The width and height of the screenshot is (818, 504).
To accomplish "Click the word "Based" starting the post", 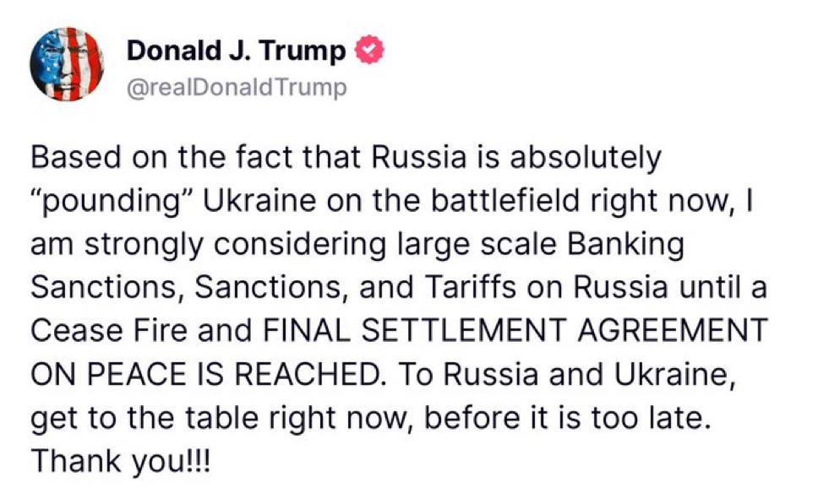I will tap(70, 158).
